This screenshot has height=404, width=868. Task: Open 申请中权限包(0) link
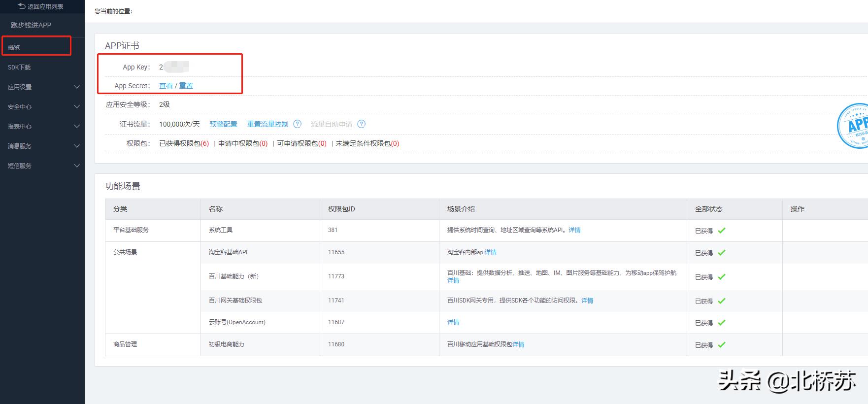coord(243,143)
